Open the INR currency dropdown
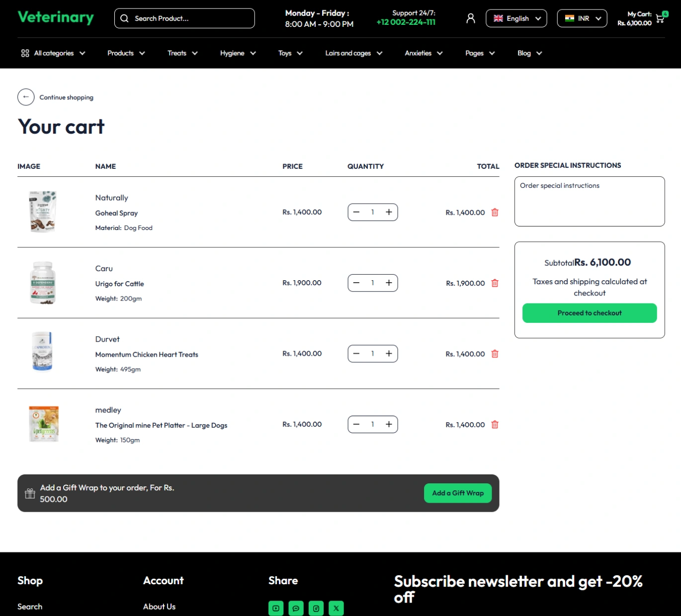 click(582, 18)
